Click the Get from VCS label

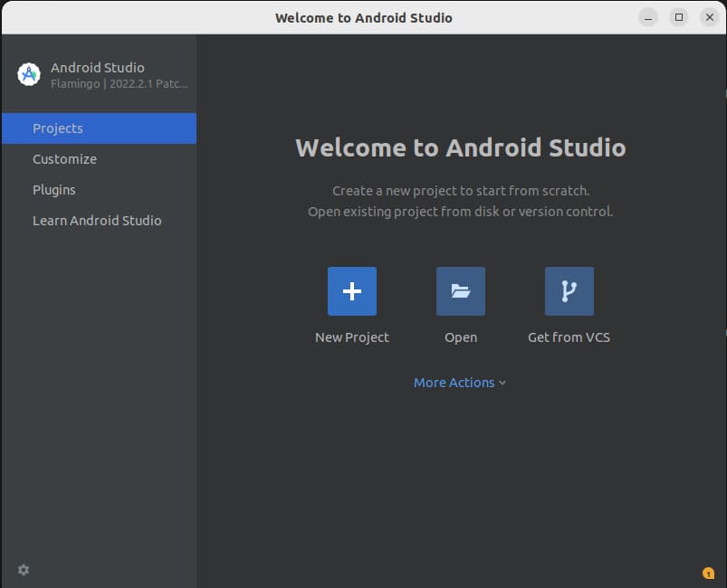pyautogui.click(x=569, y=337)
